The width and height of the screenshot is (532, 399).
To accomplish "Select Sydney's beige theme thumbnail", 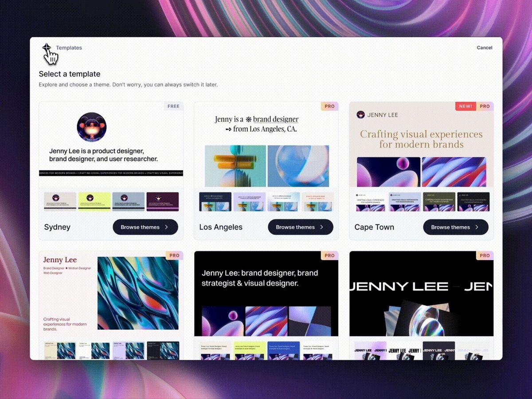I will tap(60, 201).
